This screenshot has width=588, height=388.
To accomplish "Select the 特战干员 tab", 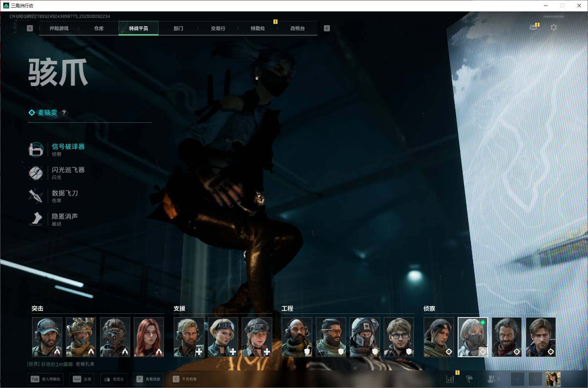I will click(138, 28).
